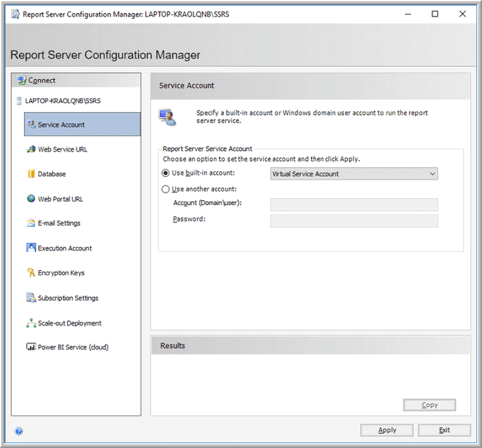Screen dimensions: 482x448
Task: Open the Encryption Keys page
Action: click(x=61, y=273)
